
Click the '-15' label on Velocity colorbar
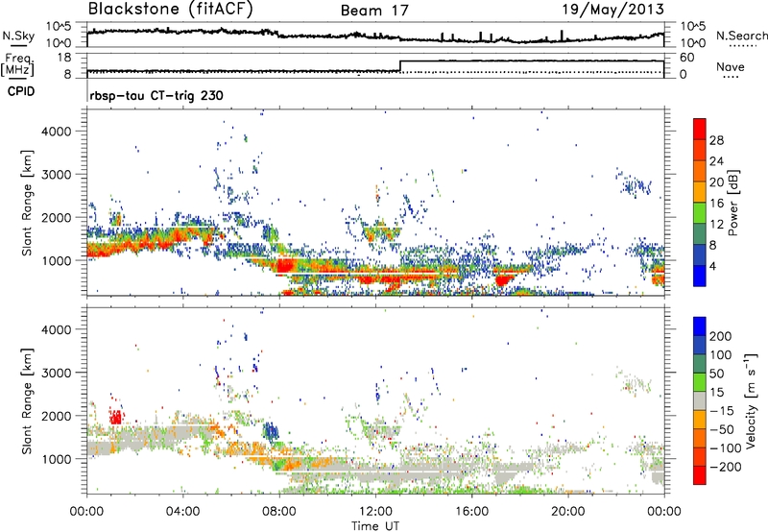tap(721, 411)
